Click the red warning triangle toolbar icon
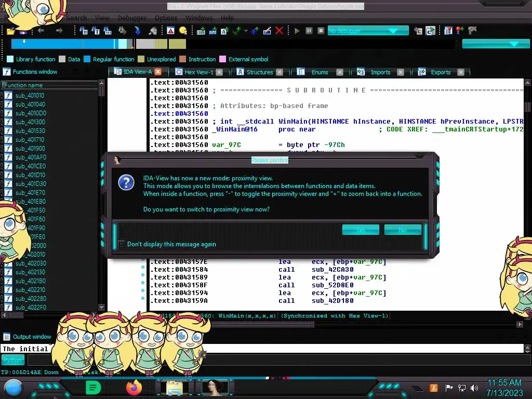Viewport: 532px width, 399px height. 170,31
